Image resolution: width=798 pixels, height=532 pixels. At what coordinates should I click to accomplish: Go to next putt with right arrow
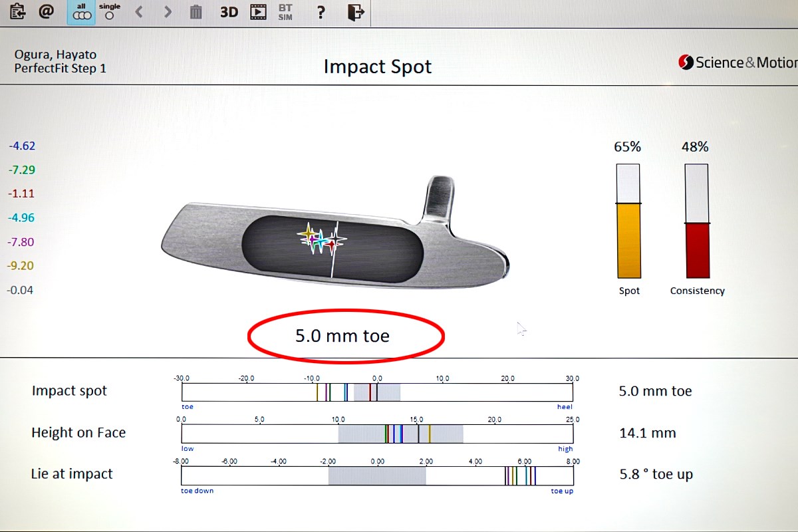[x=168, y=12]
